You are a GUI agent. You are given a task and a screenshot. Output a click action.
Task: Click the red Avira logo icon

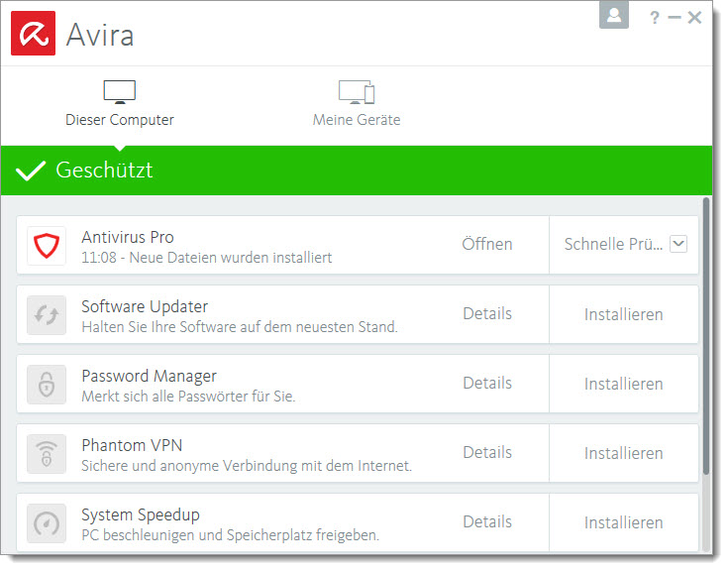[33, 34]
